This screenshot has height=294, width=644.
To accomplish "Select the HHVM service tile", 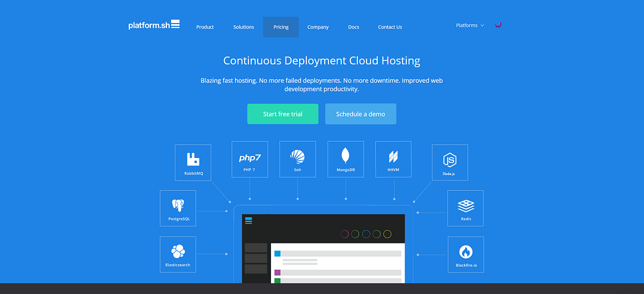I will [393, 159].
